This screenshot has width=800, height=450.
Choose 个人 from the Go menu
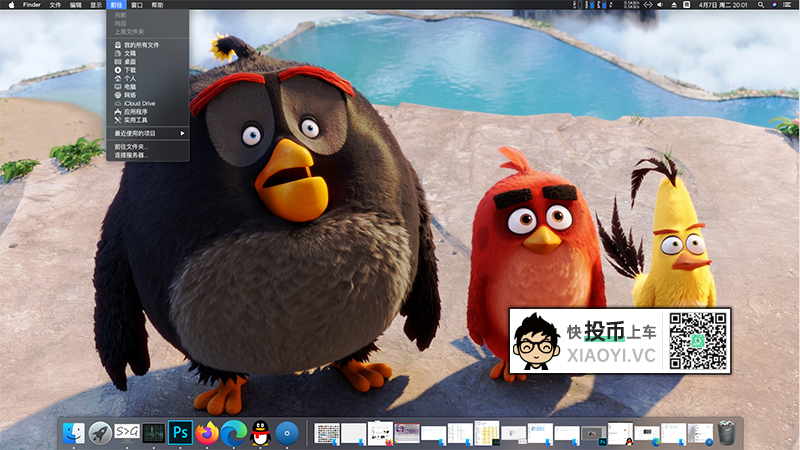coord(147,79)
